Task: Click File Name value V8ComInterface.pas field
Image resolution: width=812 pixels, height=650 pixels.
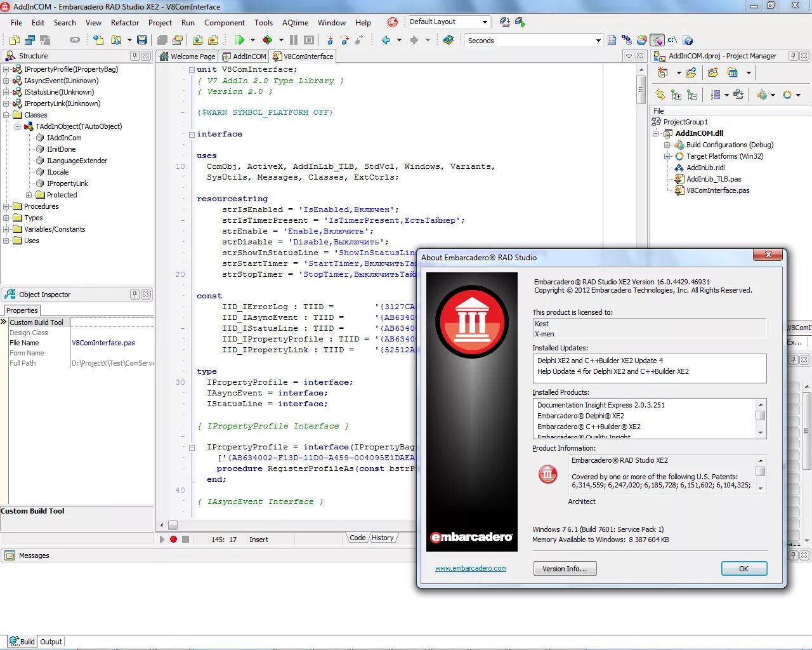Action: tap(112, 343)
